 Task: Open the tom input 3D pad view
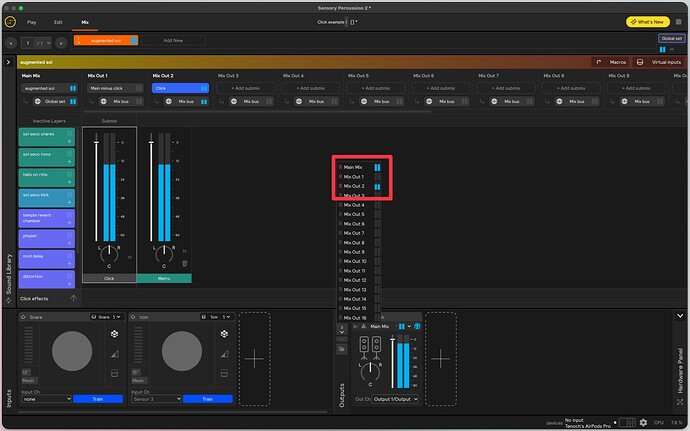coord(224,334)
